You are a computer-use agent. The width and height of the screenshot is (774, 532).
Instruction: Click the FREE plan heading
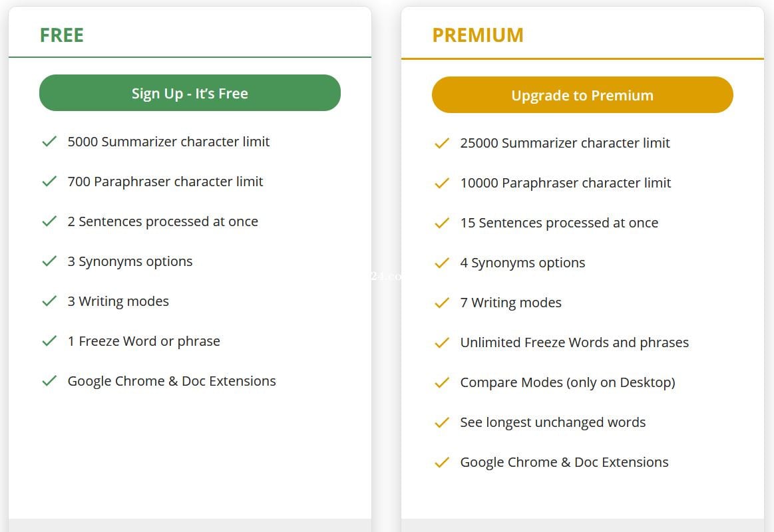[x=62, y=35]
